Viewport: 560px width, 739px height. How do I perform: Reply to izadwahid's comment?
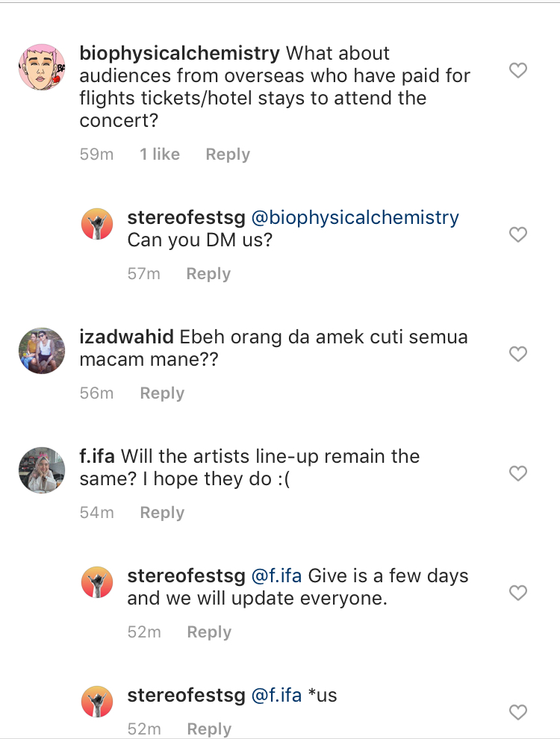point(162,393)
